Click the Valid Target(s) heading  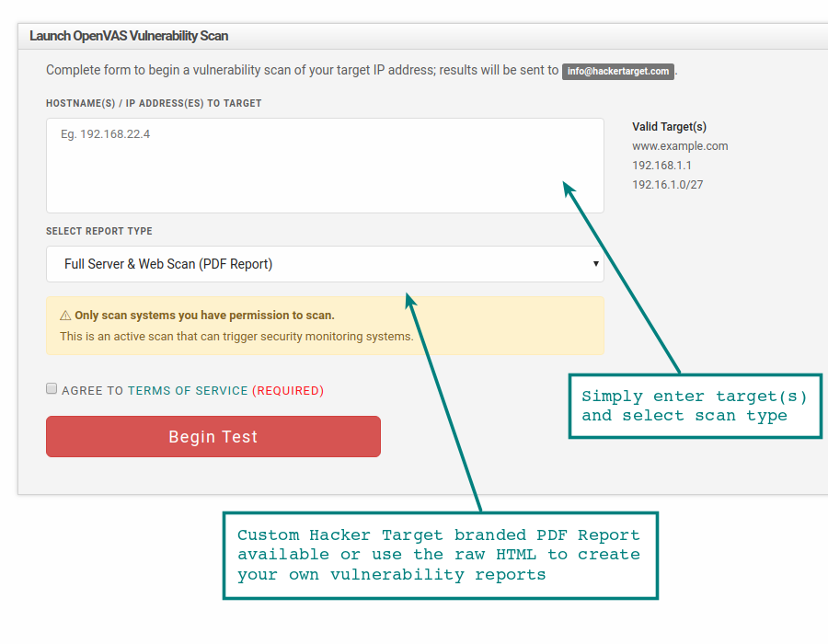[x=669, y=127]
